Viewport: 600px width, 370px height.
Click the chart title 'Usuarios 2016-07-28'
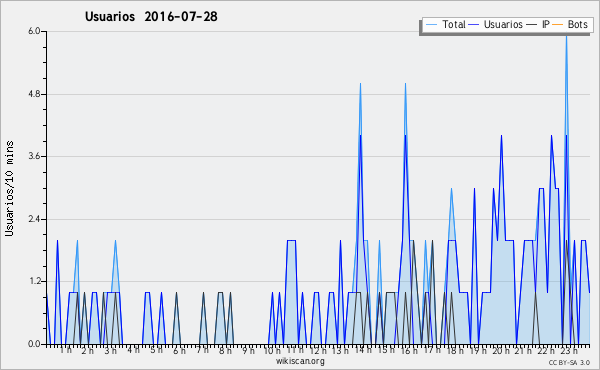(x=151, y=16)
